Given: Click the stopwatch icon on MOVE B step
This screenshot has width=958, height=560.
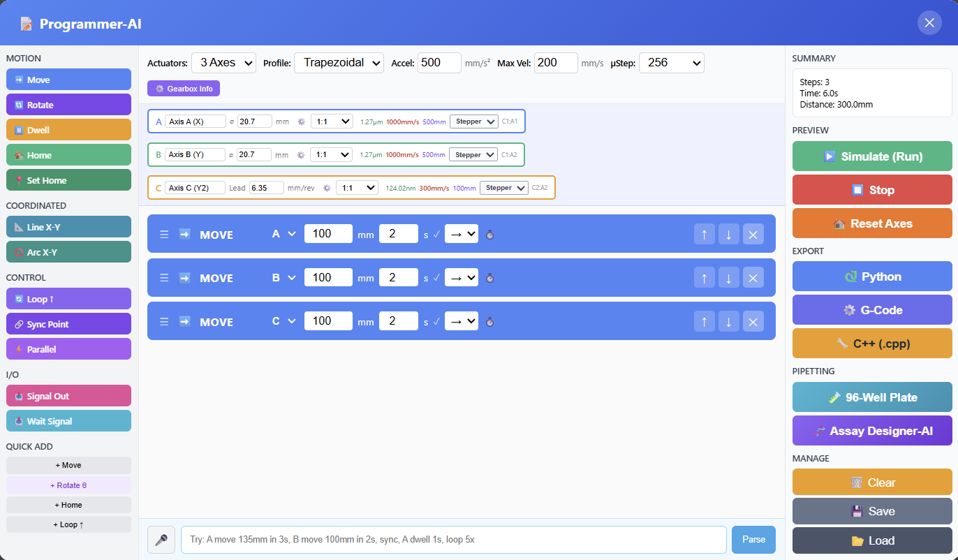Looking at the screenshot, I should pyautogui.click(x=489, y=277).
